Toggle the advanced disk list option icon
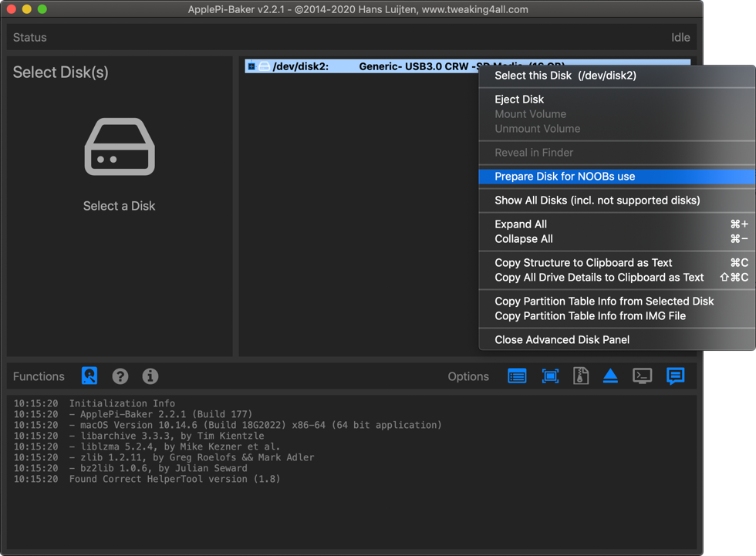The image size is (756, 556). [x=517, y=376]
